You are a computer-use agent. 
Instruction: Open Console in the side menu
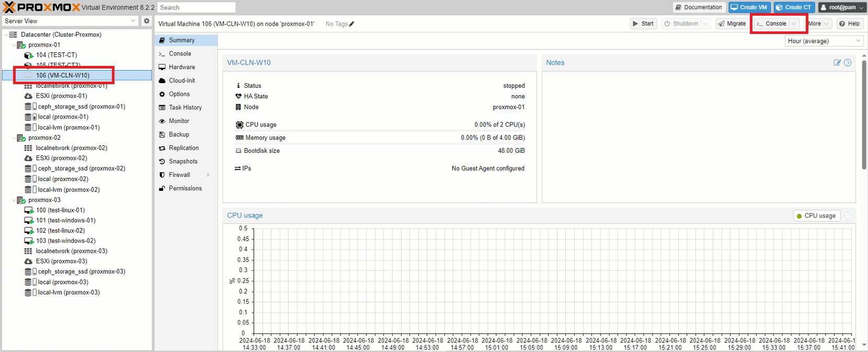[186, 54]
